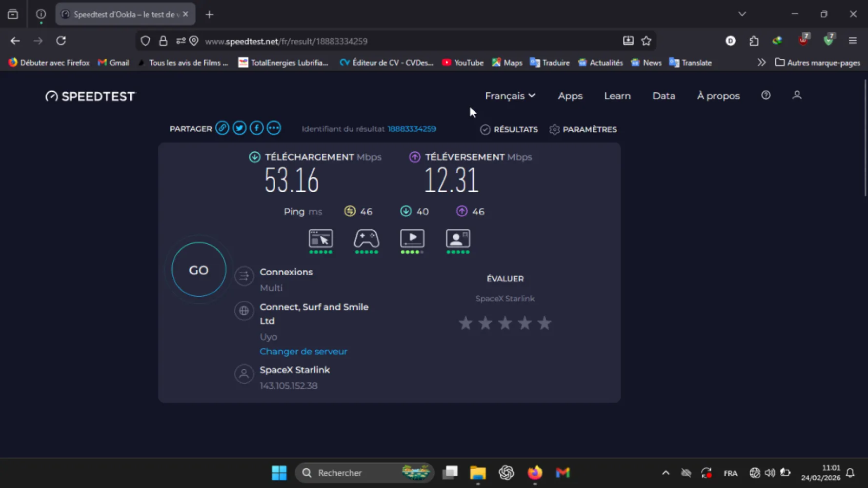Screen dimensions: 868x488
Task: Bookmark this page with the star icon
Action: coord(646,41)
